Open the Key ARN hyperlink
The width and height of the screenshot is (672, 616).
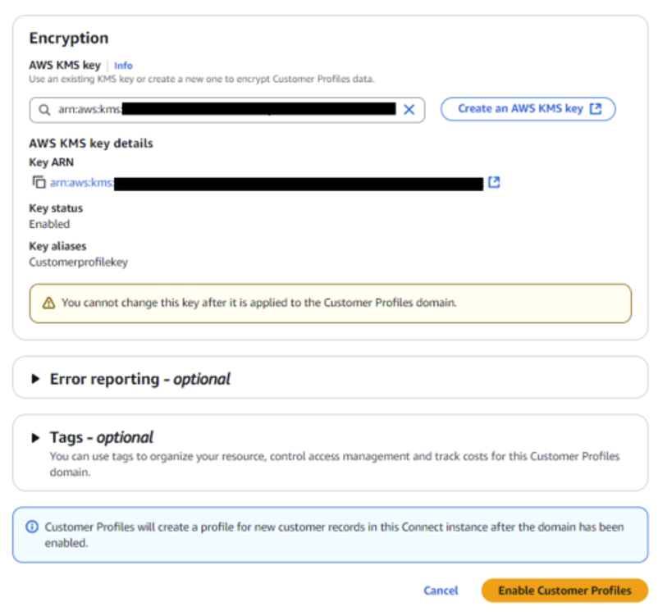(x=267, y=183)
